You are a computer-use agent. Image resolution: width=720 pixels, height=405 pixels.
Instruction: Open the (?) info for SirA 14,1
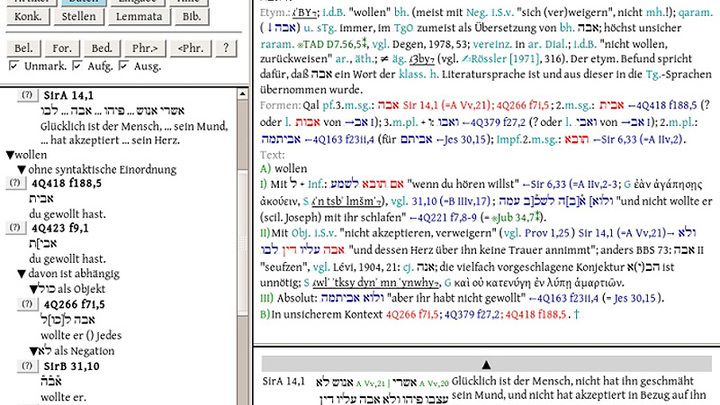[x=27, y=95]
